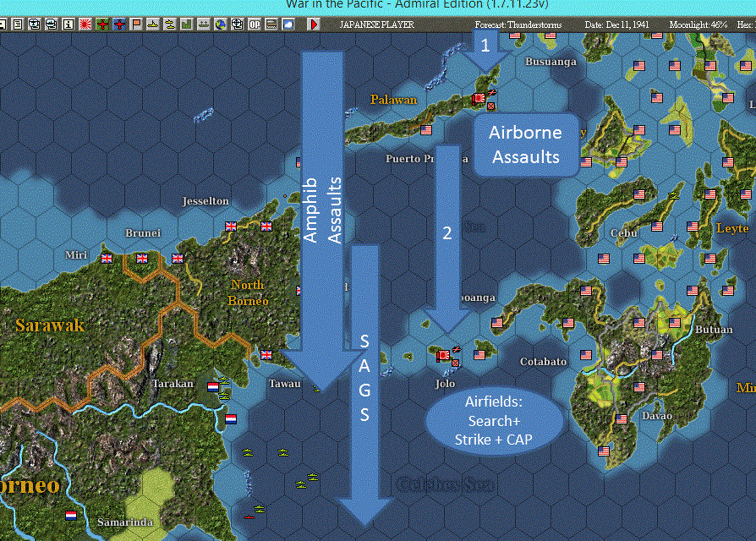
Task: Click the Davao map label
Action: [657, 416]
